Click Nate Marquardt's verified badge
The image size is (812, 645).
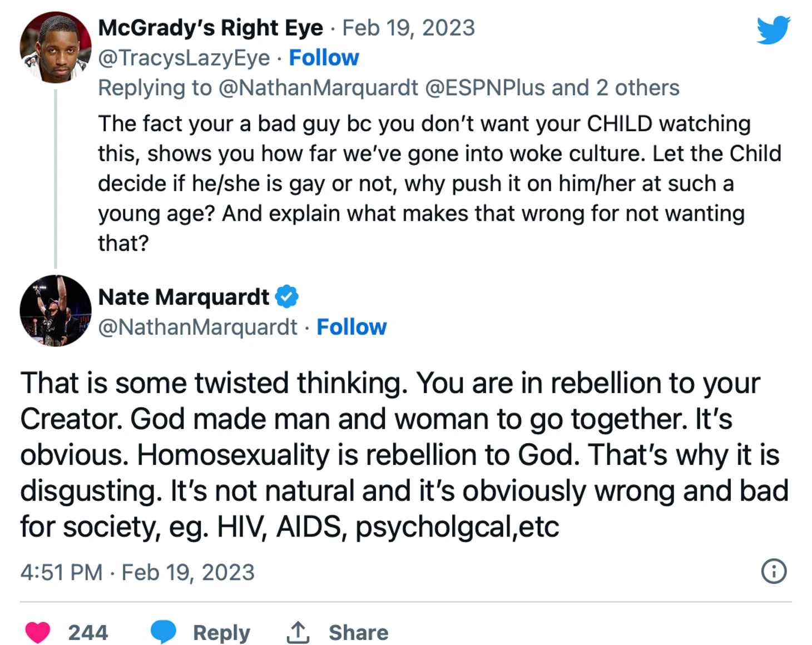point(287,296)
